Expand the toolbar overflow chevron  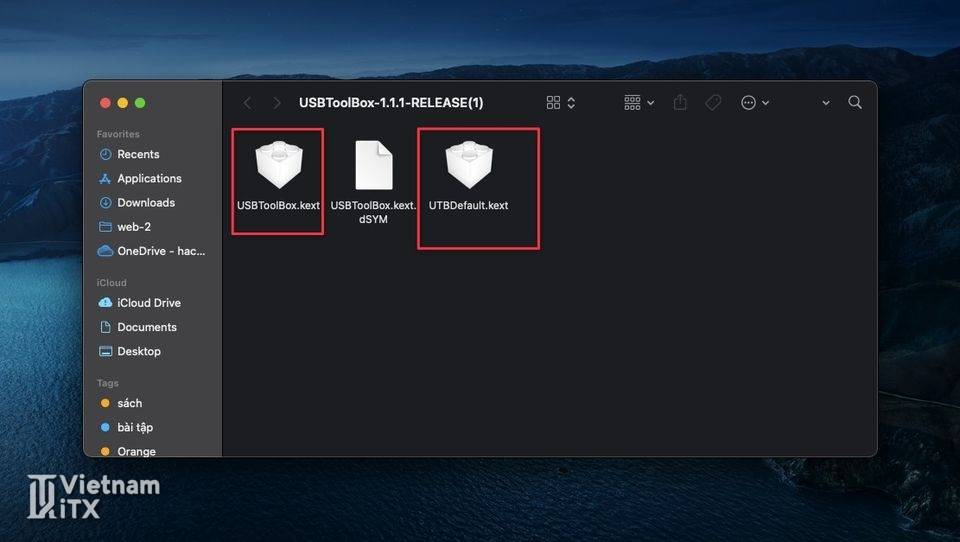click(x=825, y=102)
